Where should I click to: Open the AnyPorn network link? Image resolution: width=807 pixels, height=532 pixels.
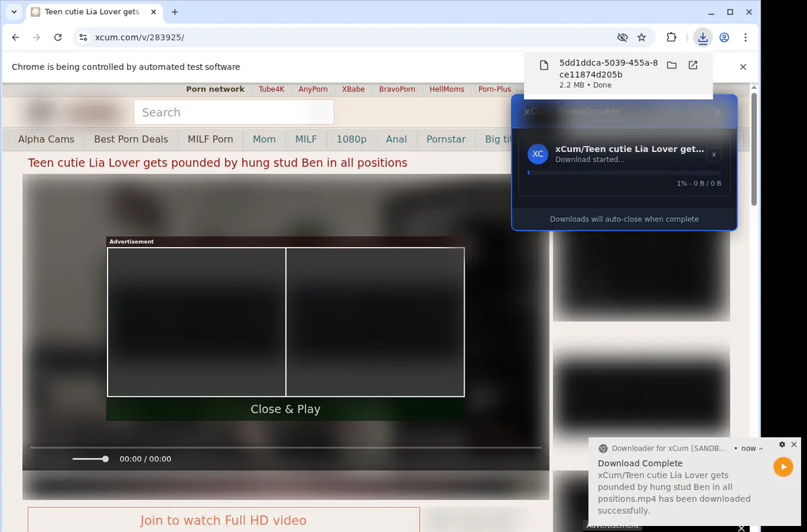[313, 89]
